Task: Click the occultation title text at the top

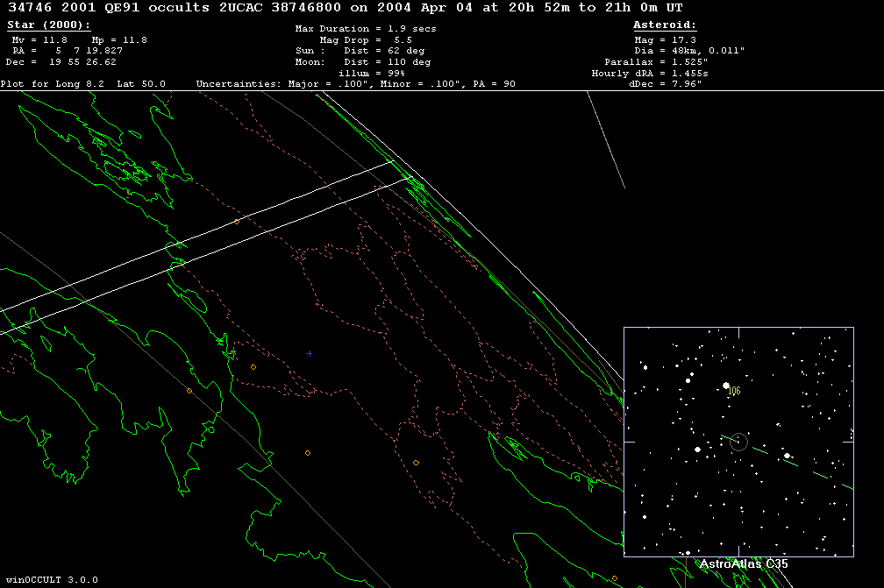Action: [x=344, y=8]
